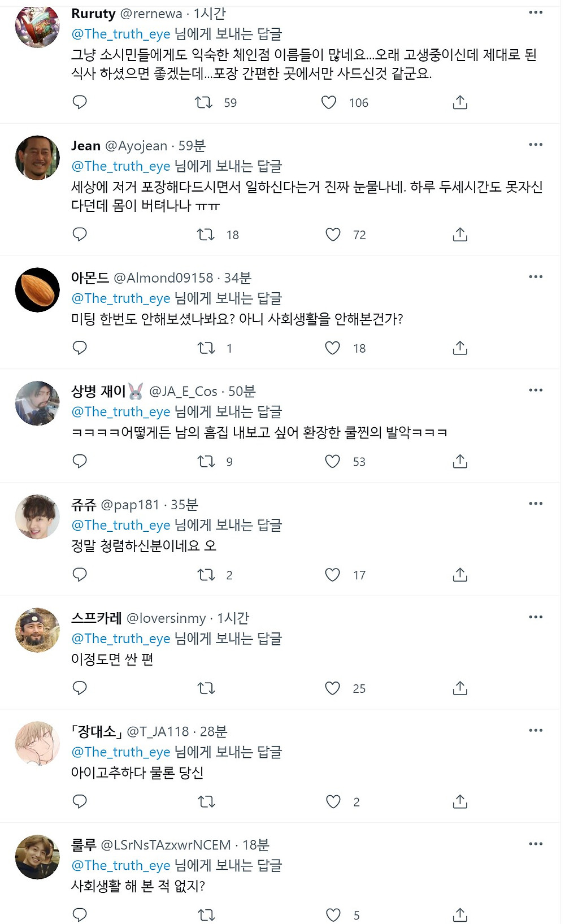Retweet the 스프카레 tweet
565x924 pixels.
tap(206, 688)
